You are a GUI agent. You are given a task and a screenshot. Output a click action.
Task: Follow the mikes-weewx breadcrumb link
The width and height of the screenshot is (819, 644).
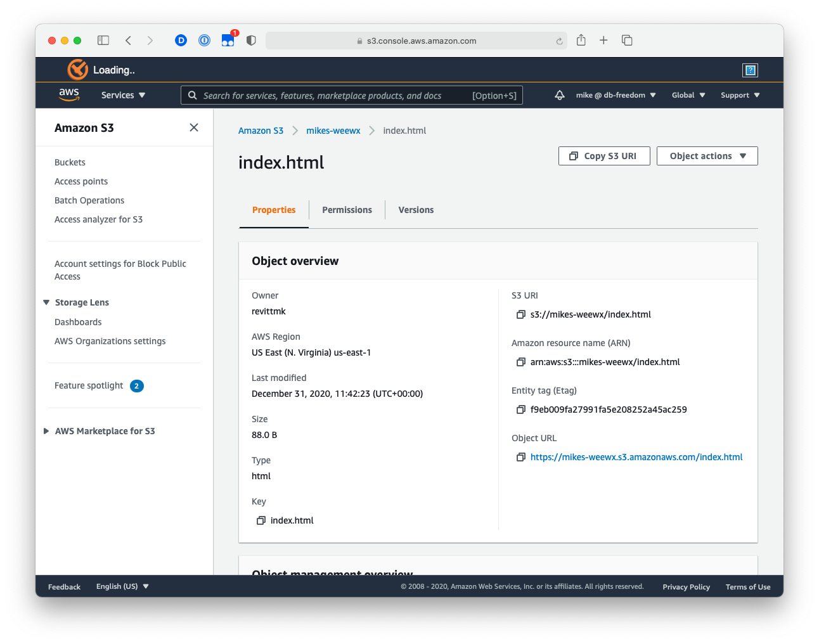click(x=333, y=131)
